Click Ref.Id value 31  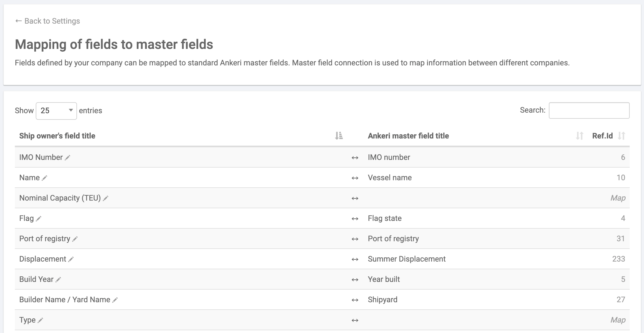pyautogui.click(x=621, y=238)
